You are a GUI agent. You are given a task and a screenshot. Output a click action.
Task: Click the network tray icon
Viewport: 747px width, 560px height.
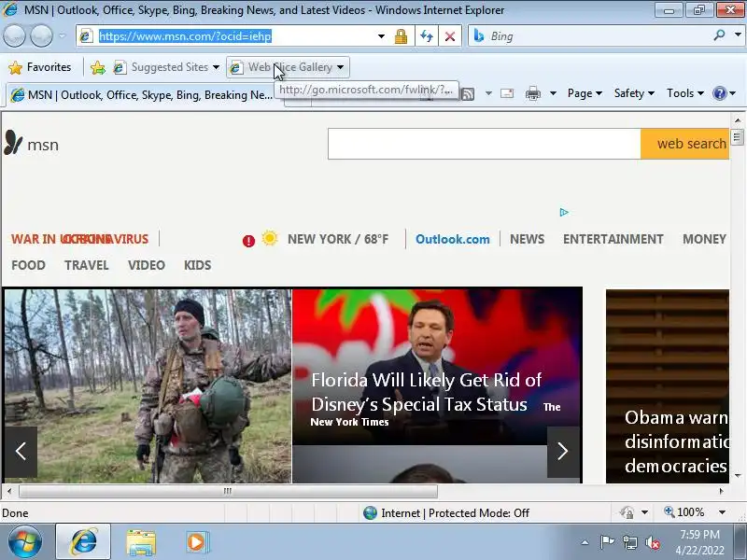click(x=629, y=542)
